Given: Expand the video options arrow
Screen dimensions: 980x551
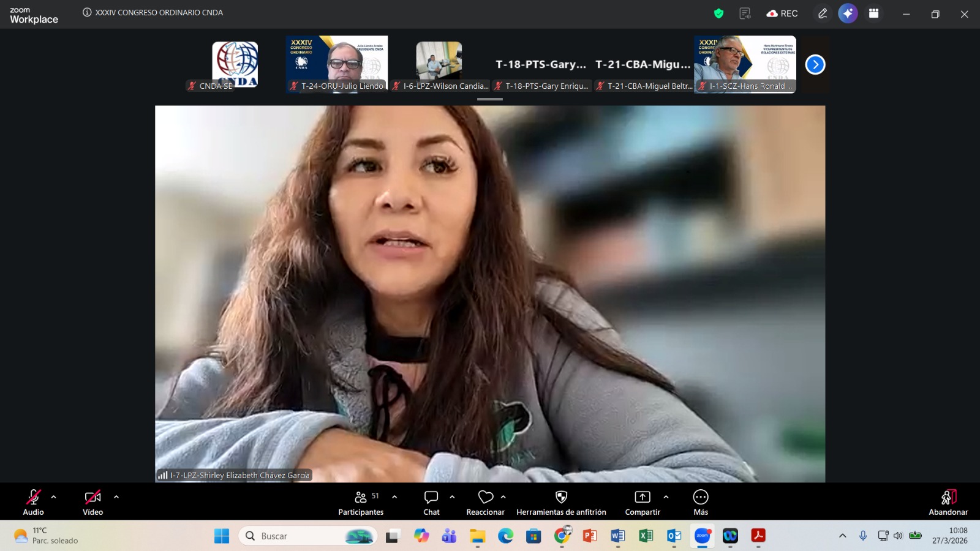Looking at the screenshot, I should 116,497.
